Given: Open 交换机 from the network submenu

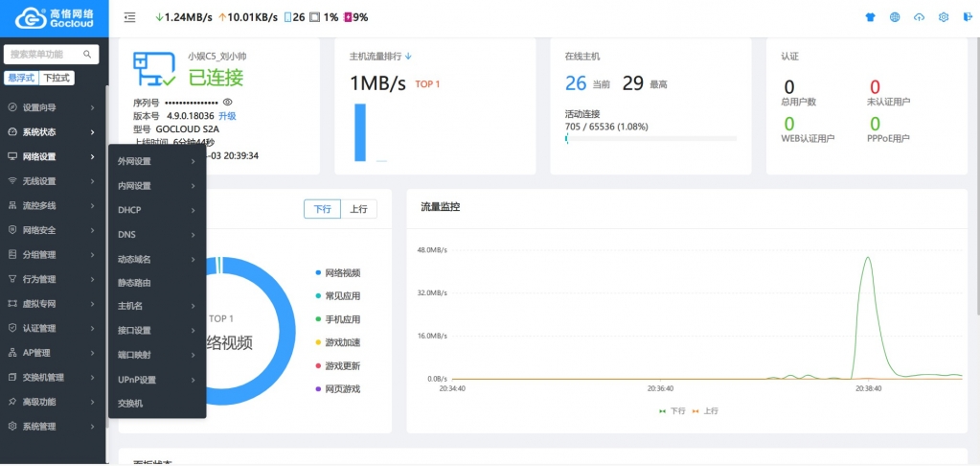Looking at the screenshot, I should (x=157, y=404).
